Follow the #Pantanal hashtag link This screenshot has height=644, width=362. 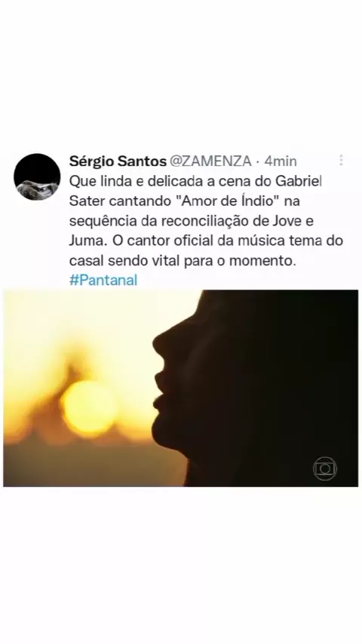click(103, 281)
